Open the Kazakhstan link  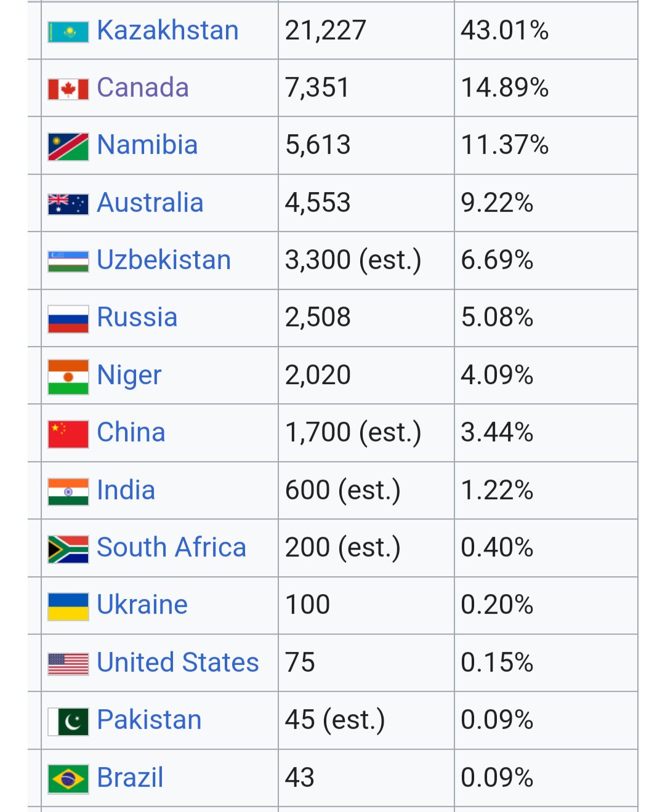[x=167, y=30]
